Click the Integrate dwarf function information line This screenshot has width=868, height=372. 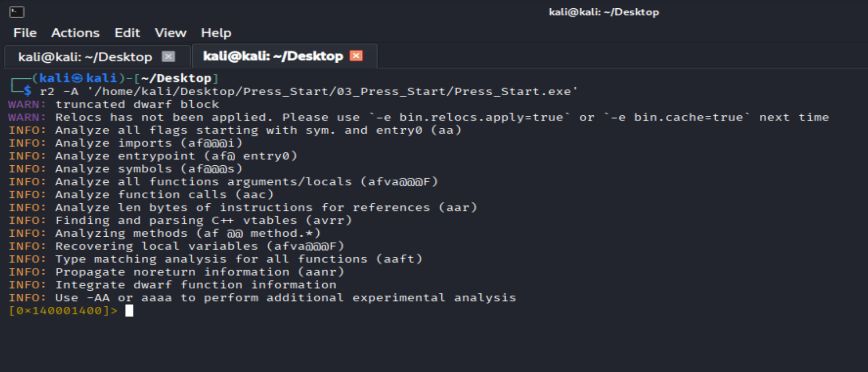173,285
